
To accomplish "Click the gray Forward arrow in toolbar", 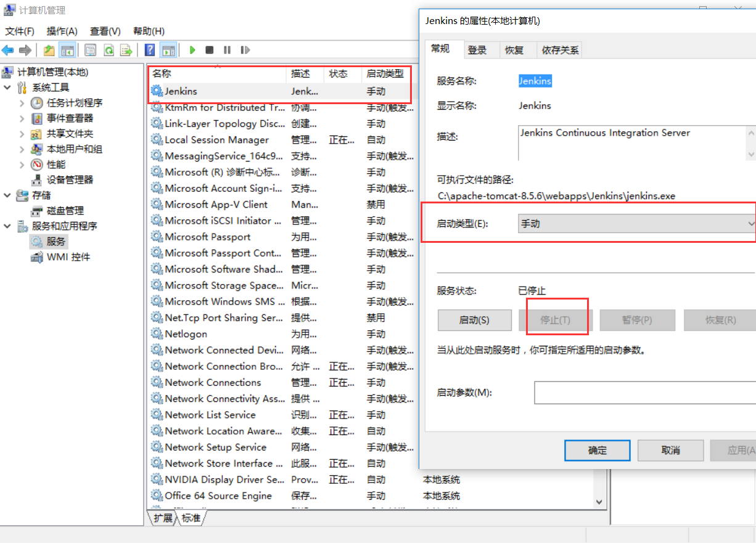I will pos(25,50).
